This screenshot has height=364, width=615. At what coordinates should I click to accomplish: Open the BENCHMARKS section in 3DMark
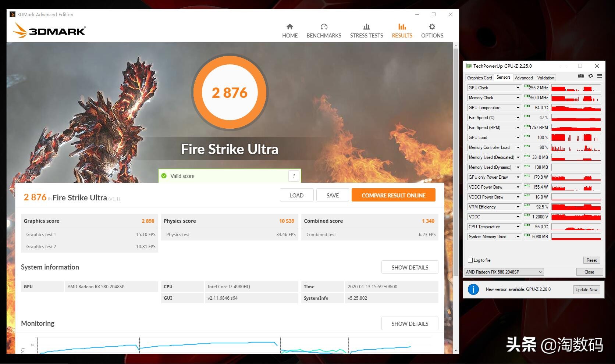pyautogui.click(x=324, y=31)
